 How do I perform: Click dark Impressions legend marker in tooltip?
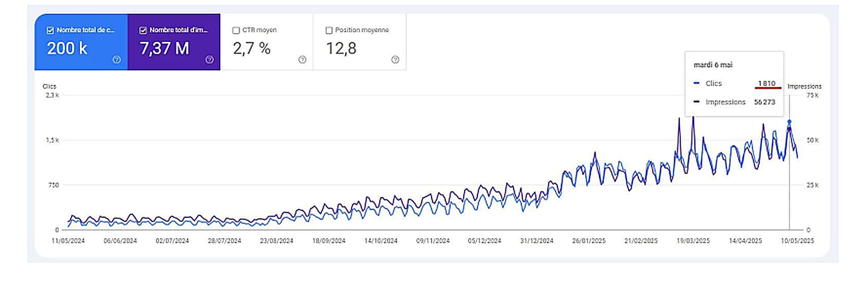point(697,102)
